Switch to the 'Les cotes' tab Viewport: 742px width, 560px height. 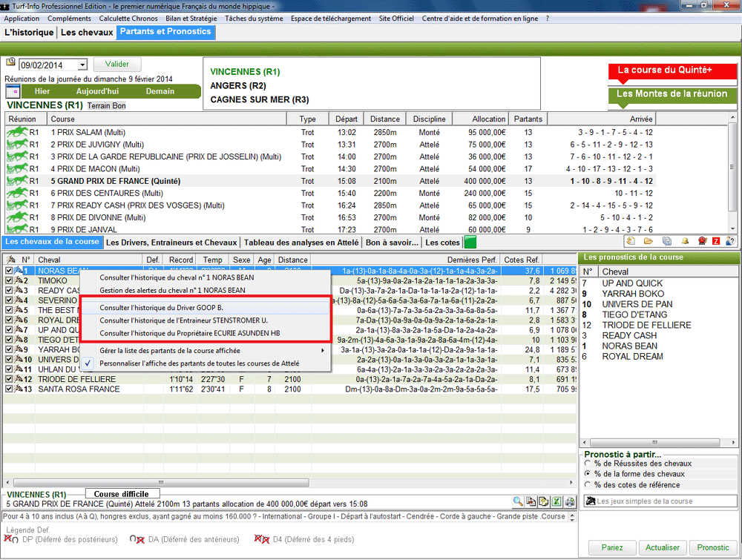(441, 243)
